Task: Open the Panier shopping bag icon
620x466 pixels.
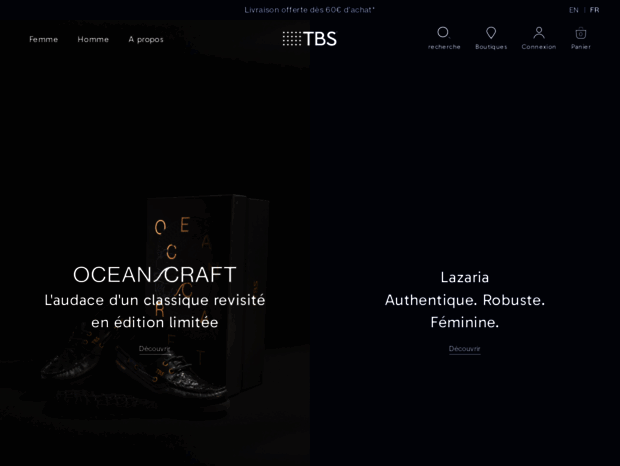Action: click(581, 33)
